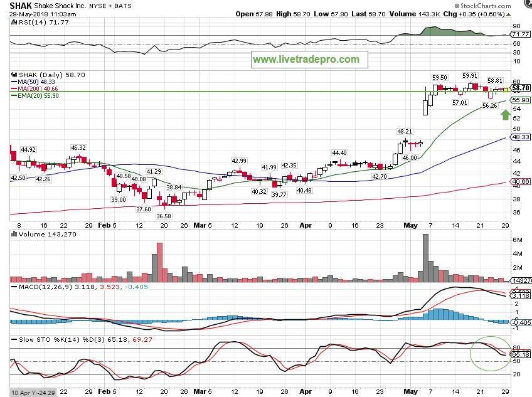Click the green up arrow near the EMA line
This screenshot has width=532, height=397.
point(497,116)
